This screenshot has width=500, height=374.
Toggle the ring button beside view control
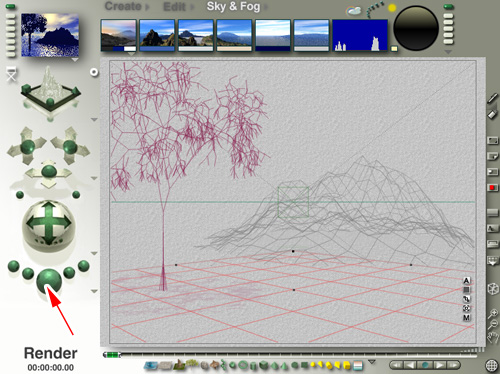tap(94, 72)
